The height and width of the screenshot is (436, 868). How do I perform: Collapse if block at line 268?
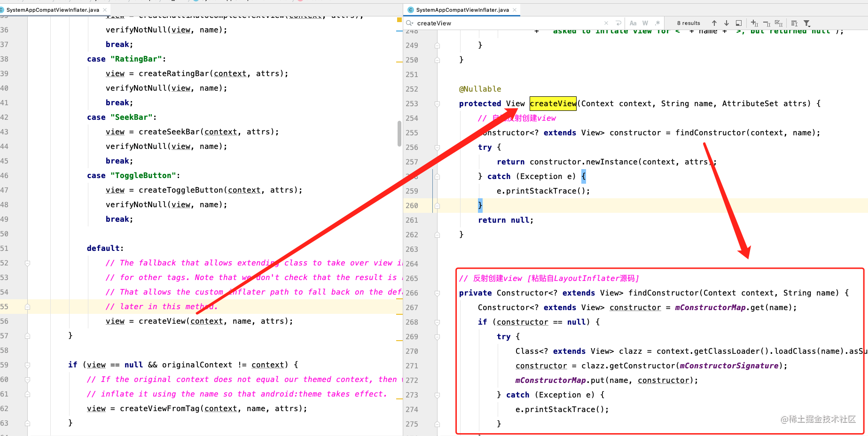[x=437, y=322]
